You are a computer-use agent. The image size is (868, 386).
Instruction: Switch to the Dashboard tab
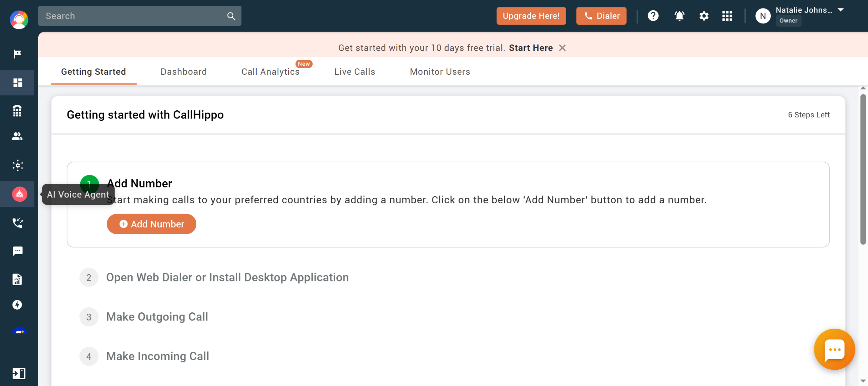point(183,72)
